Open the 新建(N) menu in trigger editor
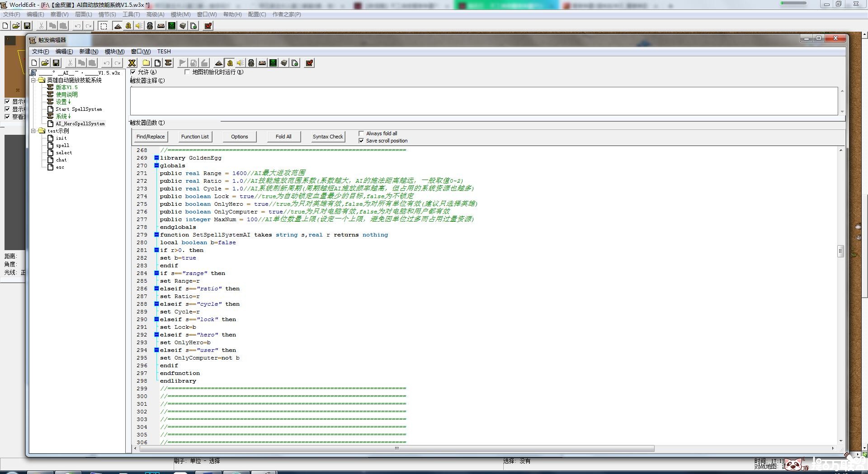This screenshot has width=868, height=474. point(89,52)
